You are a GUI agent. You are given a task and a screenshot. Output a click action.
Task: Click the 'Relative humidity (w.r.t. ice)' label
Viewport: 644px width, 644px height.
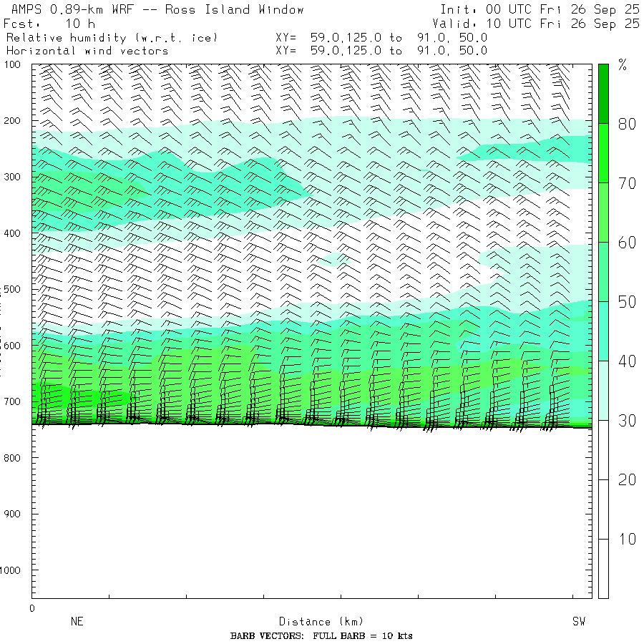point(112,38)
